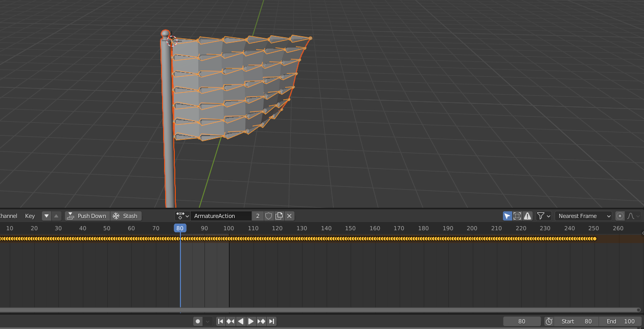Open the action browse dropdown

click(x=182, y=216)
